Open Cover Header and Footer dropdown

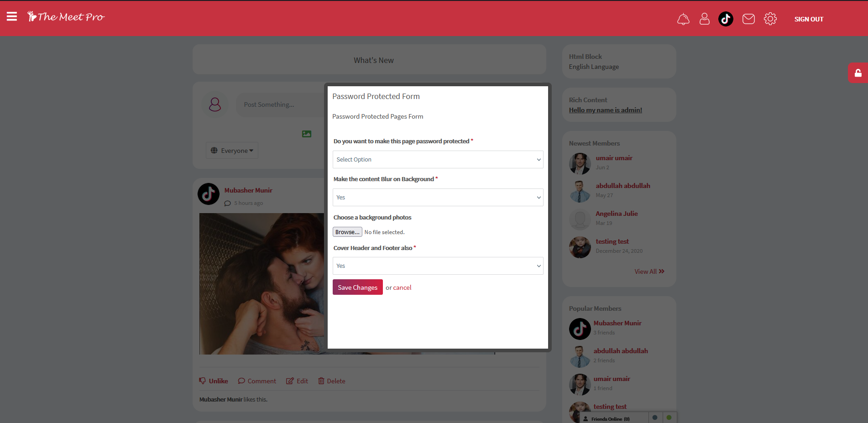click(438, 266)
